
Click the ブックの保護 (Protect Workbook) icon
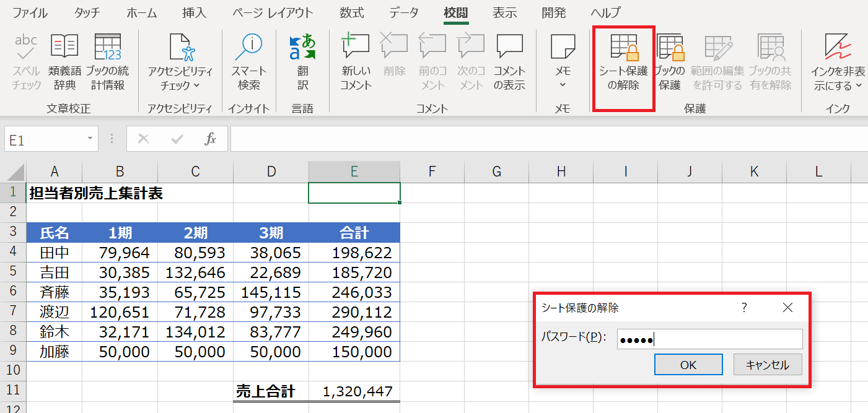[670, 62]
